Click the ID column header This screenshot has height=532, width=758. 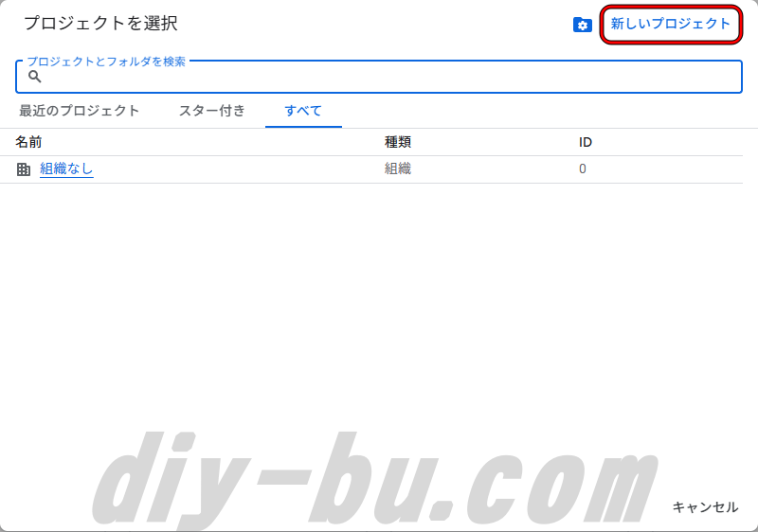586,142
